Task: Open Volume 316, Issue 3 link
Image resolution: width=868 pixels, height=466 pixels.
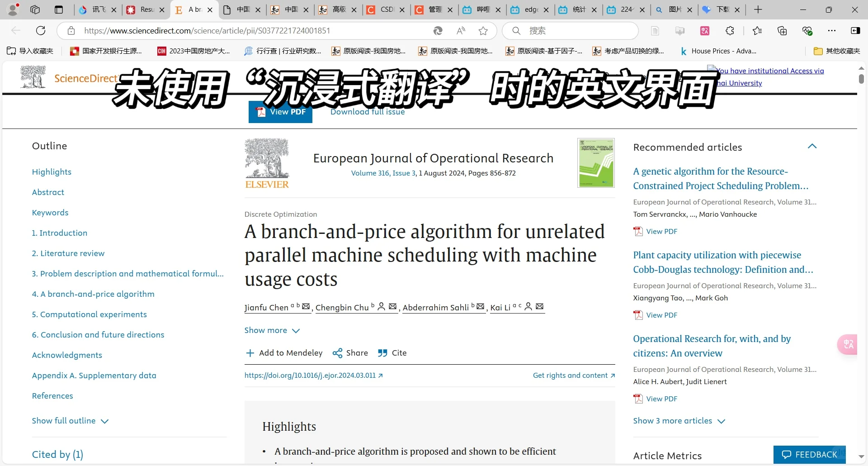Action: pos(383,173)
